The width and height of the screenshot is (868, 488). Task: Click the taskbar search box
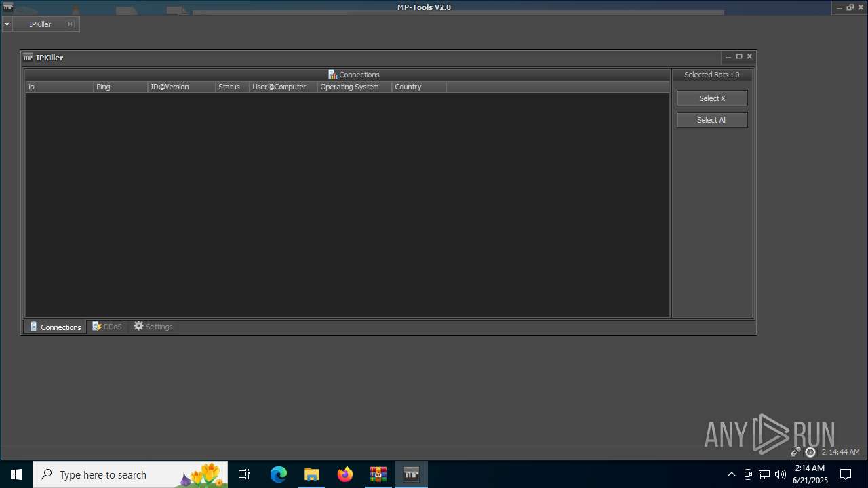point(130,474)
